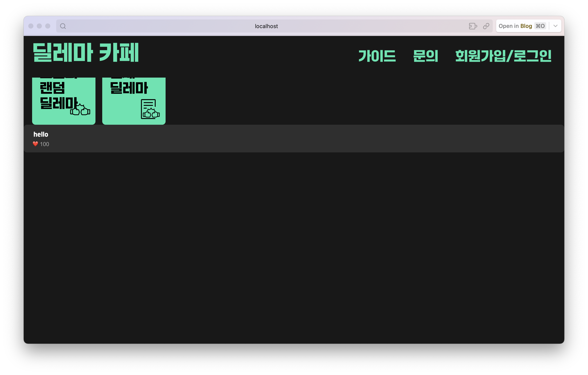This screenshot has width=588, height=375.
Task: Open the 가이드 navigation menu item
Action: 377,56
